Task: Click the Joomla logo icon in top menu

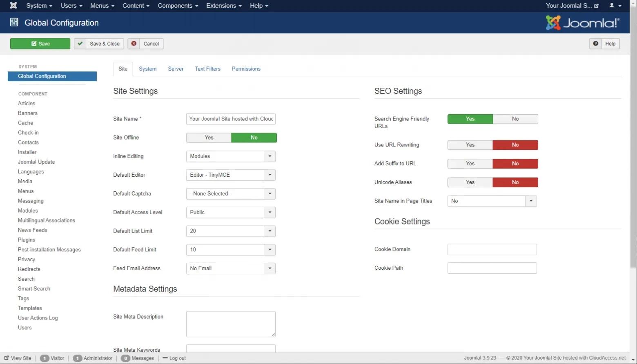Action: tap(13, 6)
